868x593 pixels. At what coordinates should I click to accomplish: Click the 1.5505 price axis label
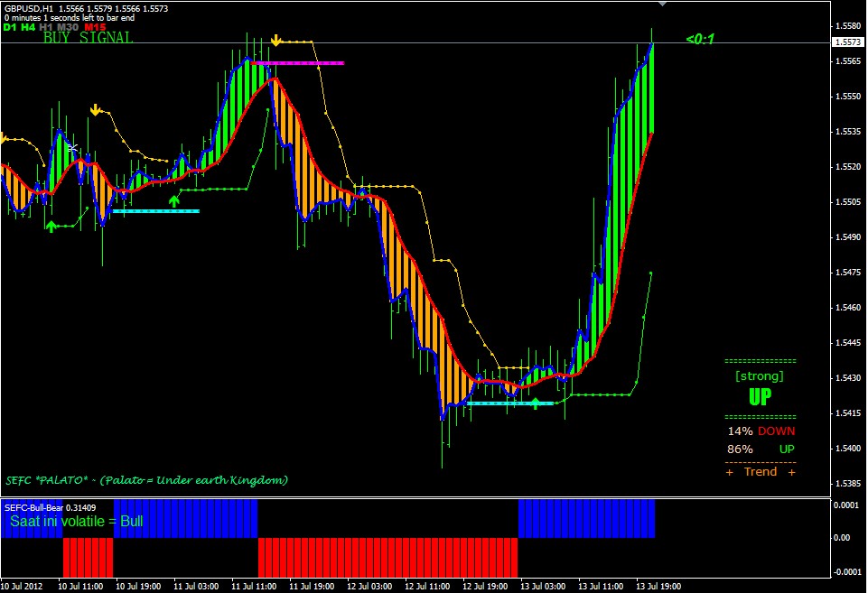click(x=848, y=202)
